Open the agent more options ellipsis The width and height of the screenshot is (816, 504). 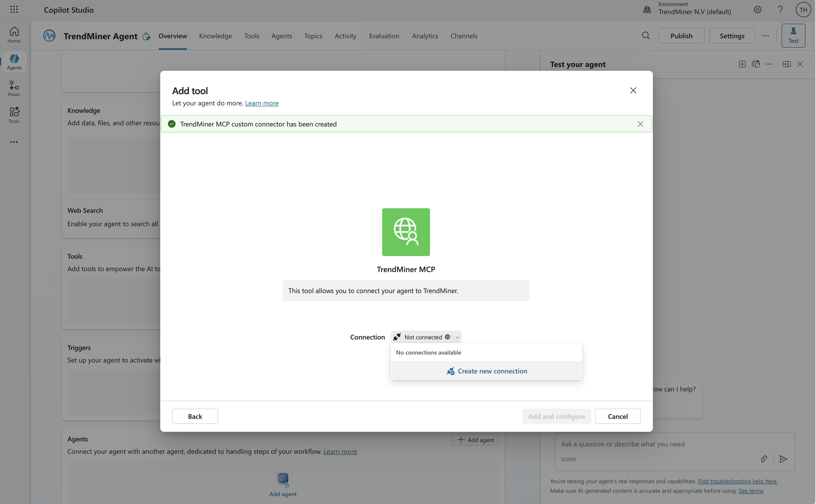[766, 36]
